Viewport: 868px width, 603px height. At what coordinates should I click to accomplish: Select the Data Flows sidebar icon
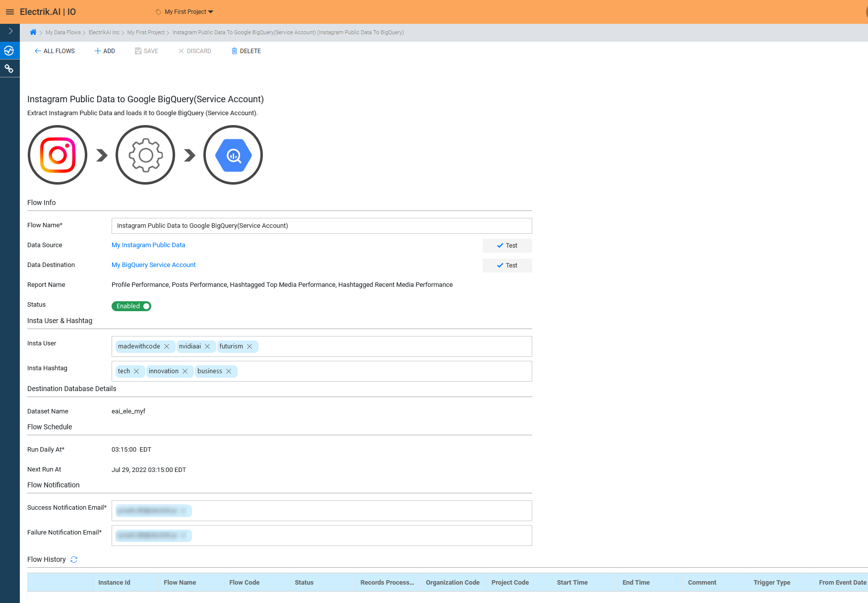(x=10, y=50)
